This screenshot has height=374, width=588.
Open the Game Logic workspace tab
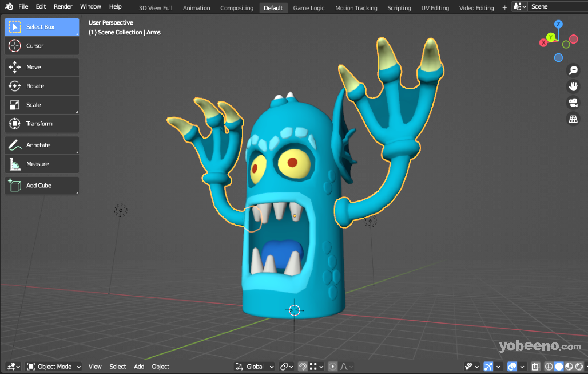tap(309, 8)
